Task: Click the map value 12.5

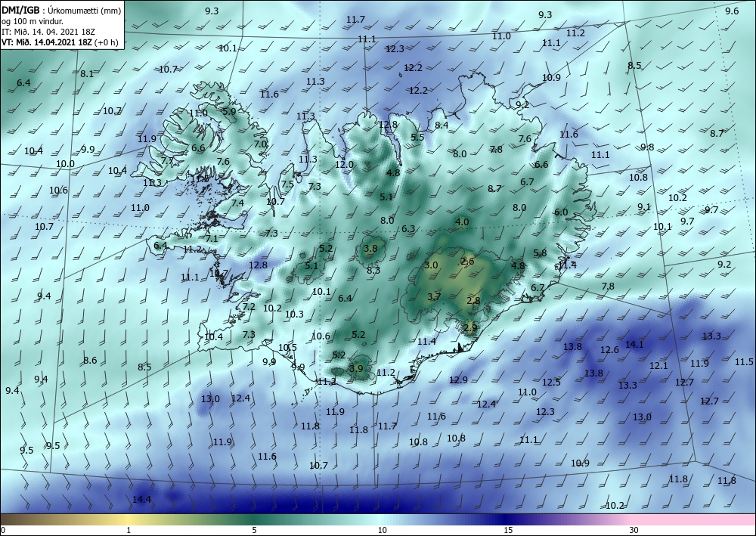Action: (x=551, y=383)
